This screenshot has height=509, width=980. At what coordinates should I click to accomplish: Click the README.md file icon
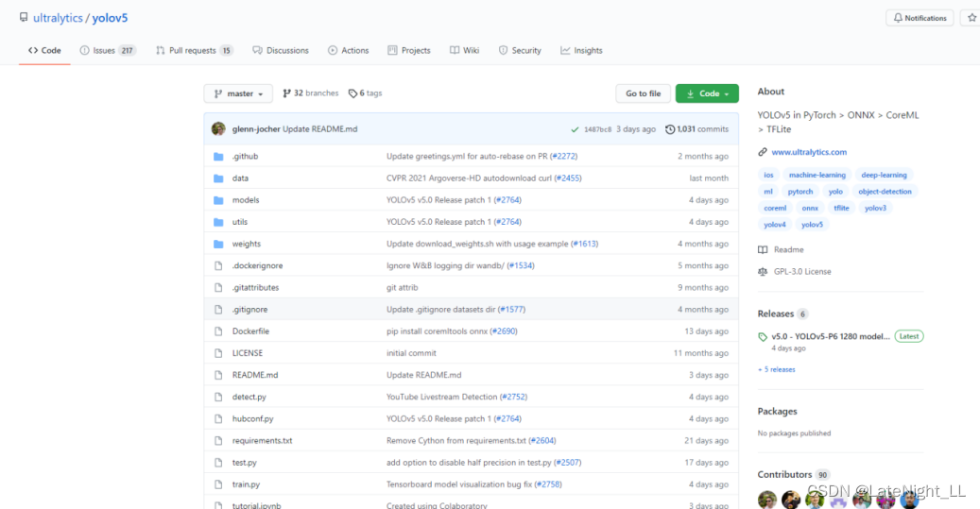[x=218, y=375]
